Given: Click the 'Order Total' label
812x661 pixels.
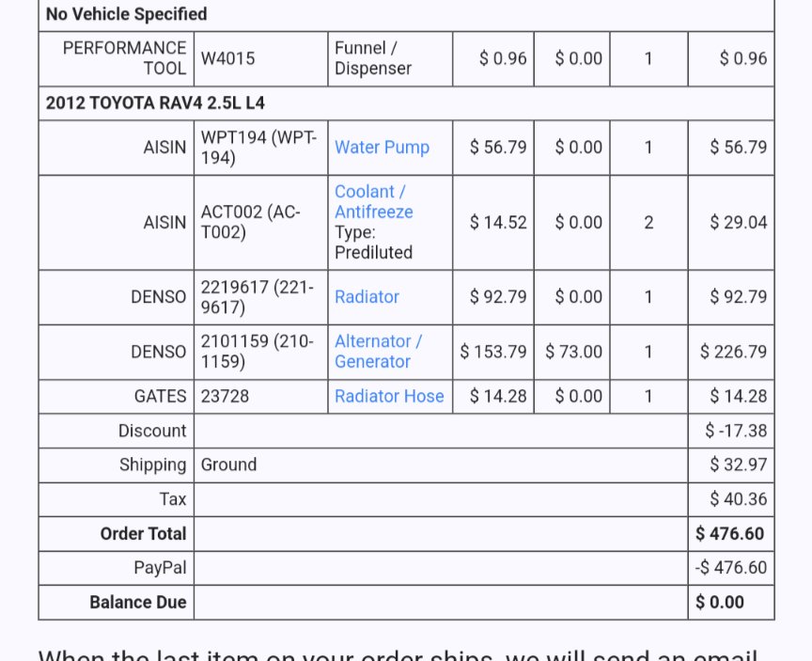Looking at the screenshot, I should 143,534.
